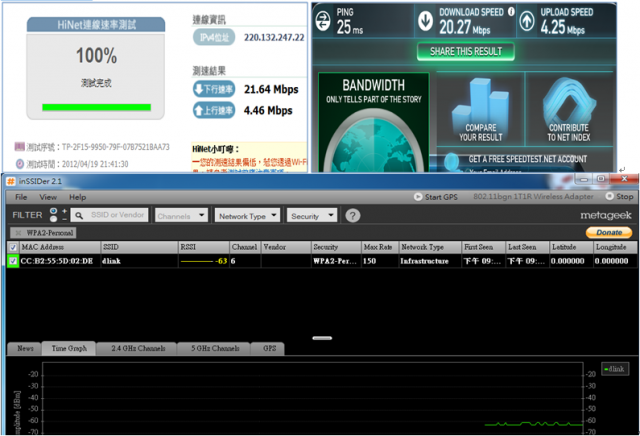The height and width of the screenshot is (436, 640).
Task: Sort by the MAC Address column header
Action: (x=59, y=247)
